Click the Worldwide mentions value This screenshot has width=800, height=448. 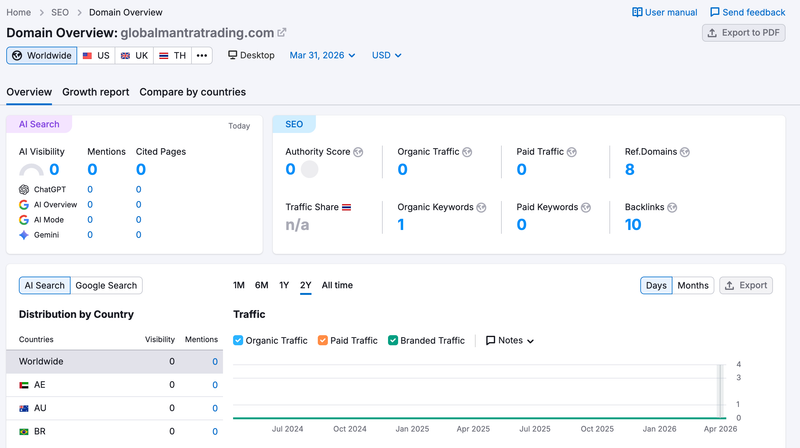coord(215,361)
